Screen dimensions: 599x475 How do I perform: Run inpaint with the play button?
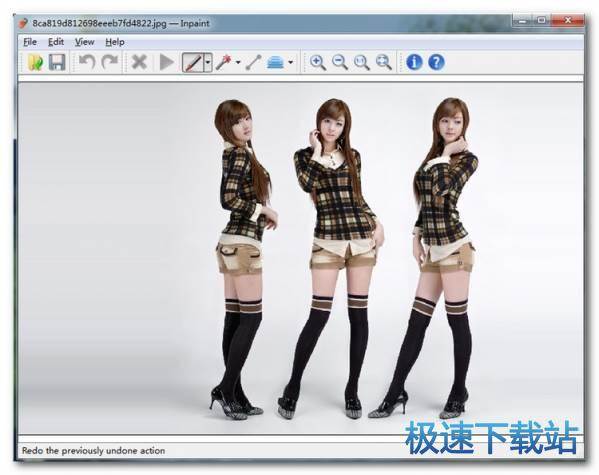click(x=166, y=62)
